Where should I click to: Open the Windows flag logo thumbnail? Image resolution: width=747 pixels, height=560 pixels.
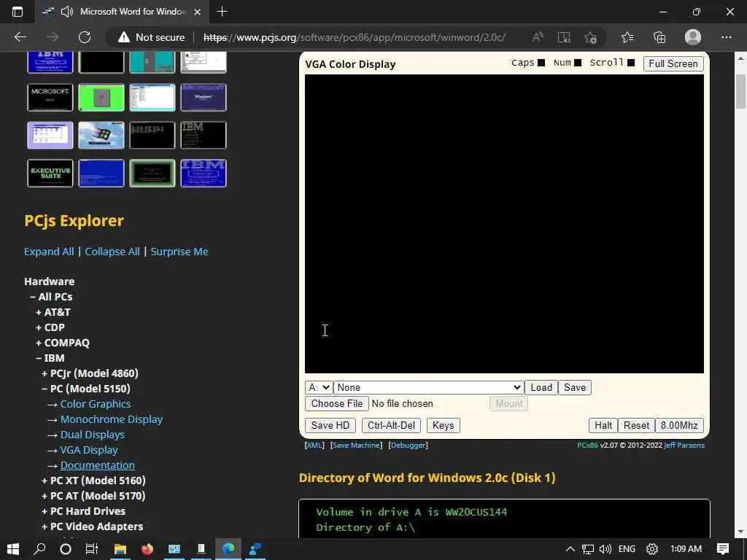(x=101, y=135)
